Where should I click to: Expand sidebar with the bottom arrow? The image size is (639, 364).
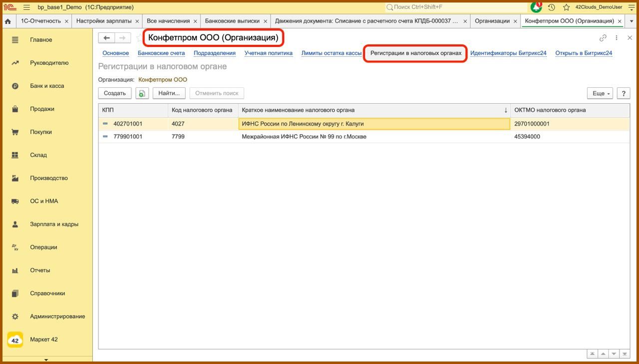click(46, 359)
